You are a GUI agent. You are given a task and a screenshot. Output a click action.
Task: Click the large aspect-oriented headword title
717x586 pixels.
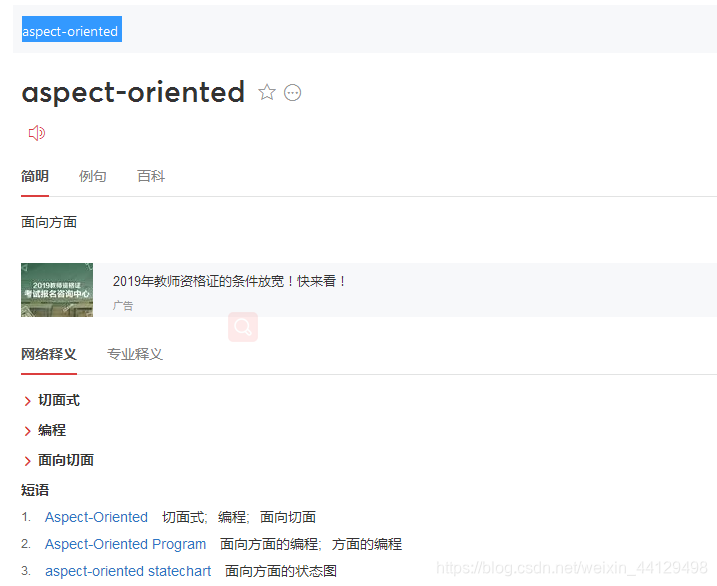click(x=133, y=92)
